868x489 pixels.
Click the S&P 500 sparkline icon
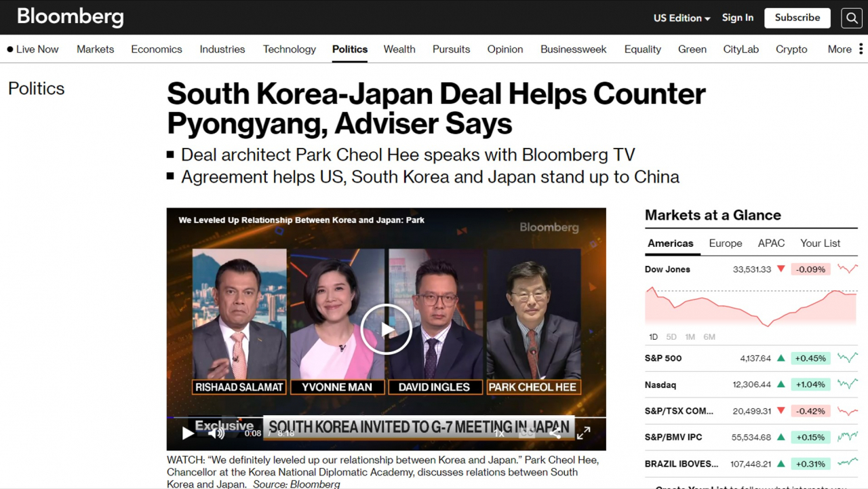click(848, 358)
